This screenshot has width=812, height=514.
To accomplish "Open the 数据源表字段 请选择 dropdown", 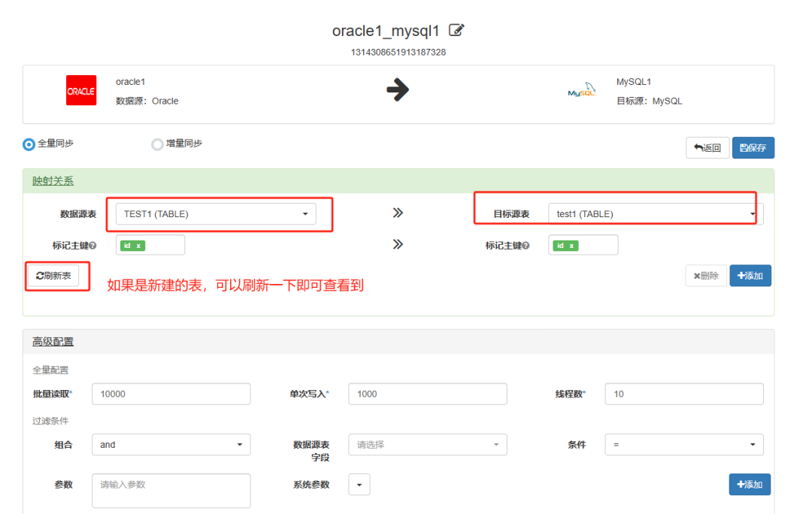I will pos(428,445).
